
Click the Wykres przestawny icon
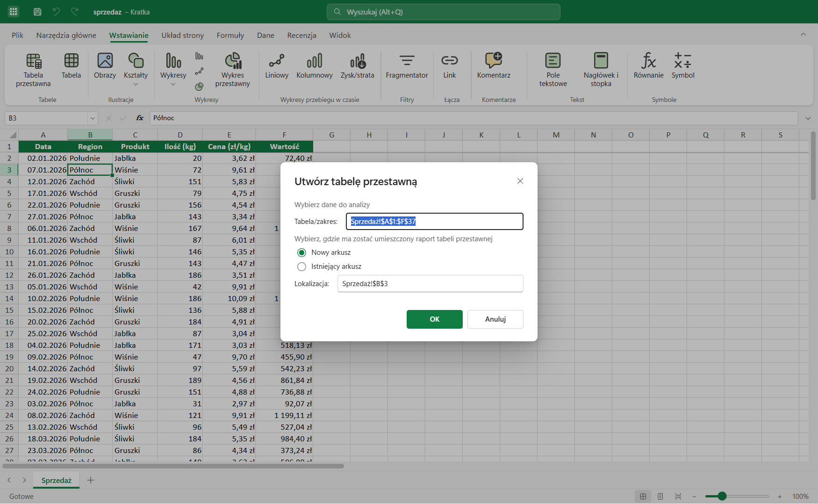(232, 70)
